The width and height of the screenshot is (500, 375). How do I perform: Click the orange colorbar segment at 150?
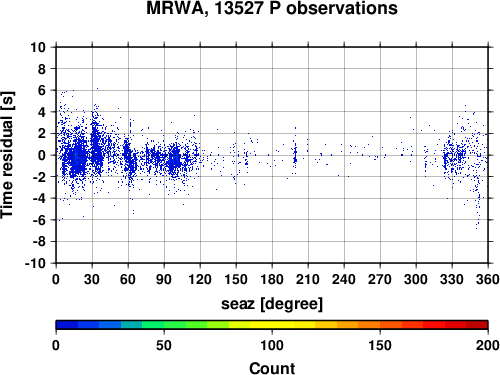tap(380, 325)
